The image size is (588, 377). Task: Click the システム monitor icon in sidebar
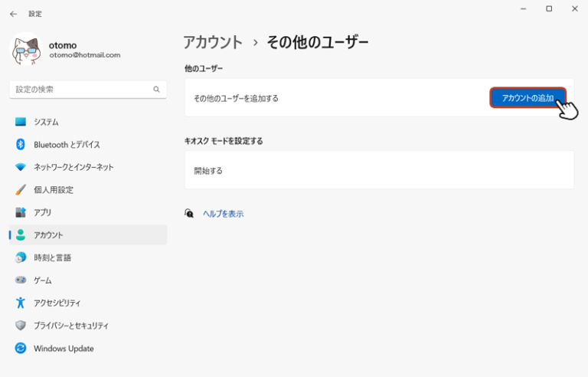point(21,122)
